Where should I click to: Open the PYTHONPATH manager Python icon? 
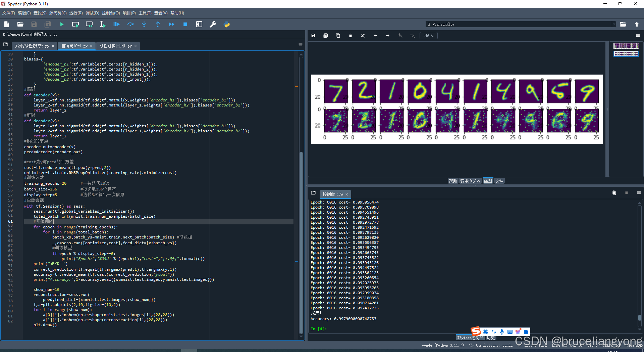pyautogui.click(x=227, y=24)
